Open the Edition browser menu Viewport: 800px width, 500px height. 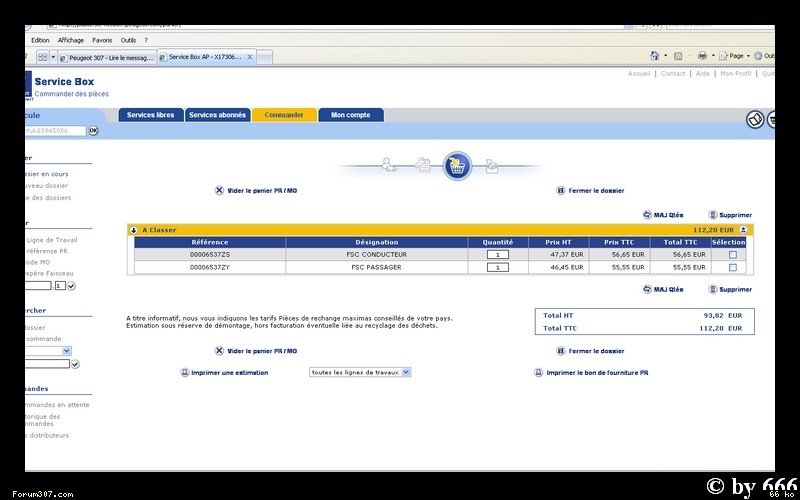(x=40, y=40)
